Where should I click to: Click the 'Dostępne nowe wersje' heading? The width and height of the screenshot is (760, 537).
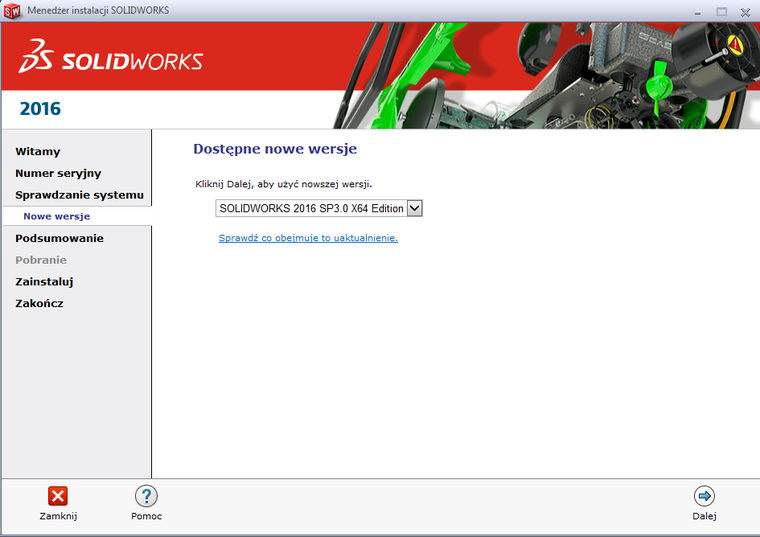[275, 149]
